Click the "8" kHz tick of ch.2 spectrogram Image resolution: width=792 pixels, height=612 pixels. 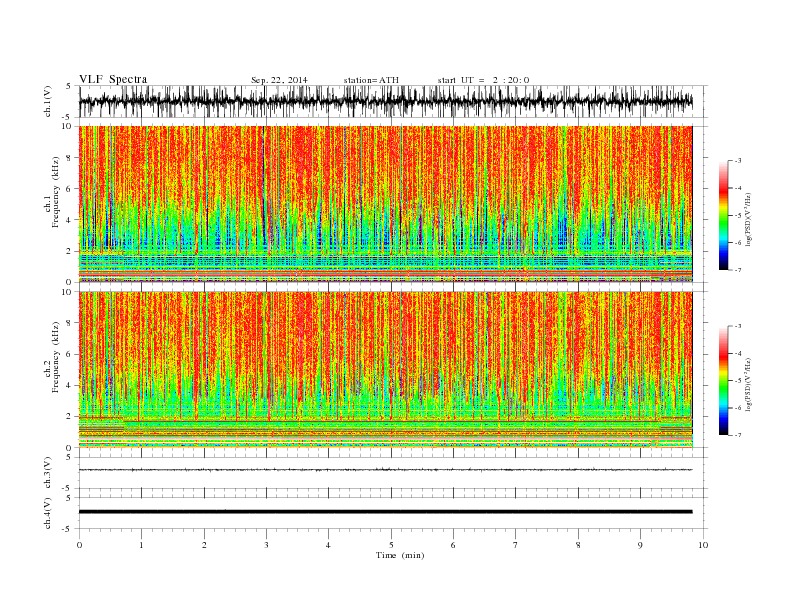click(69, 323)
